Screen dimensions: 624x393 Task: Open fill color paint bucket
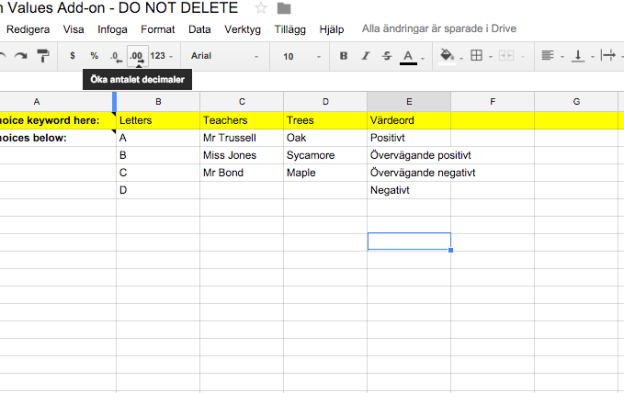coord(447,56)
